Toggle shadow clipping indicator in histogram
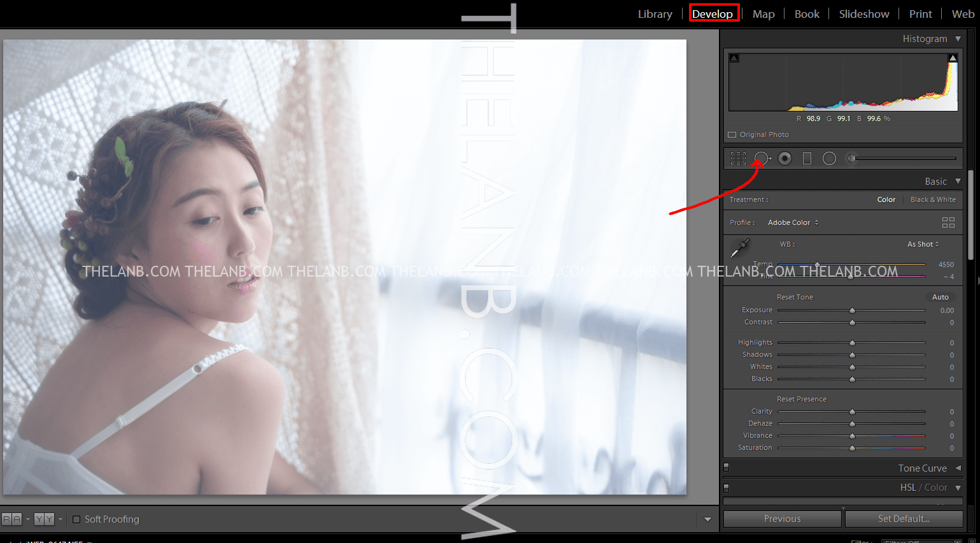The height and width of the screenshot is (543, 980). coord(734,58)
